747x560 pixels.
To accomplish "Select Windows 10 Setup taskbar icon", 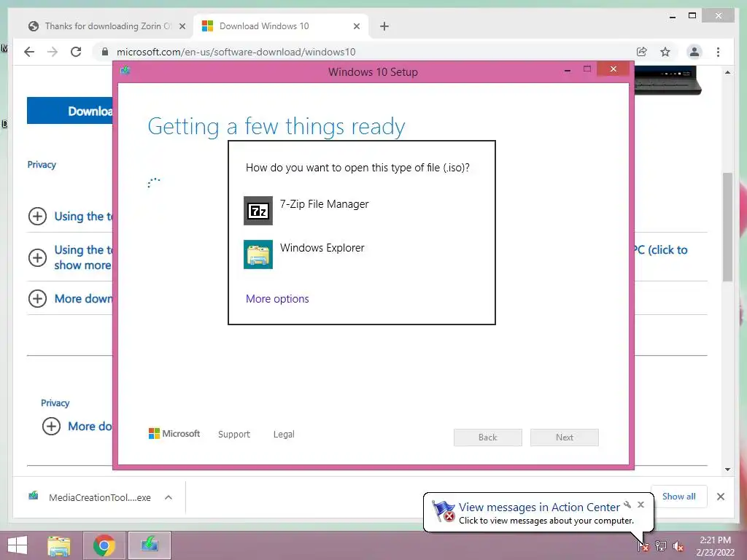I will [x=149, y=545].
